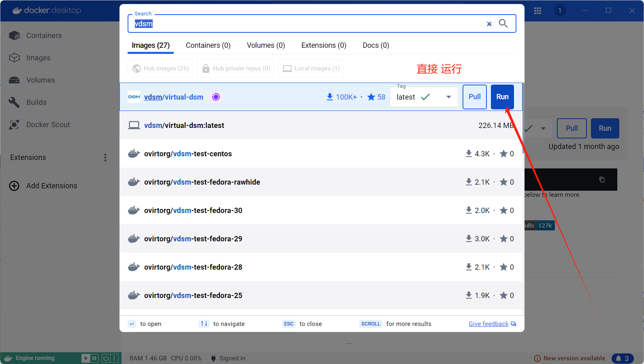Click the Signed in status
The width and height of the screenshot is (644, 364).
coord(228,358)
